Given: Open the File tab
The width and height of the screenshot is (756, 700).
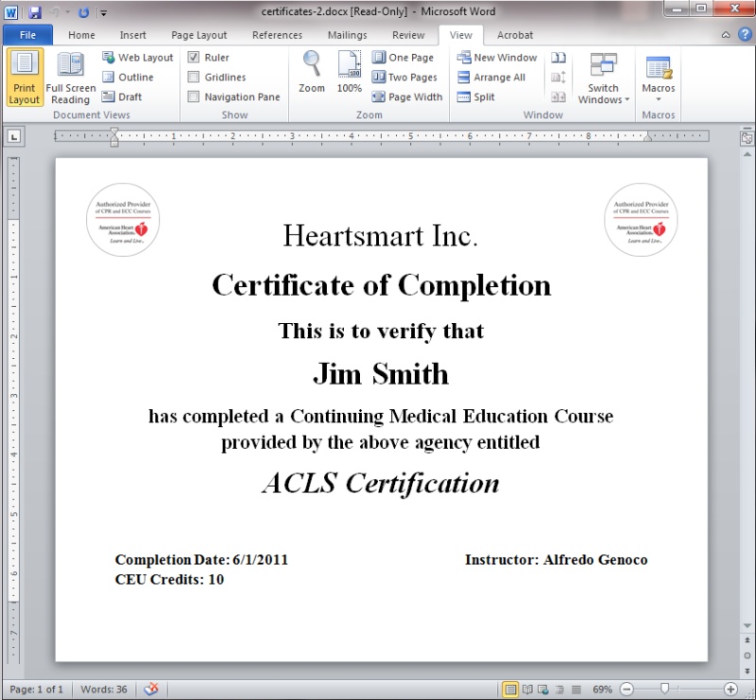Looking at the screenshot, I should click(x=27, y=35).
